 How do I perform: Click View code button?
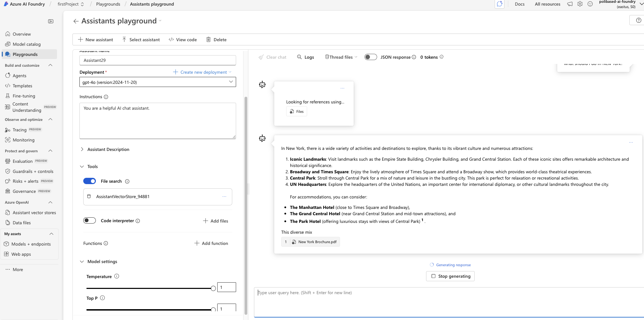[x=183, y=40]
